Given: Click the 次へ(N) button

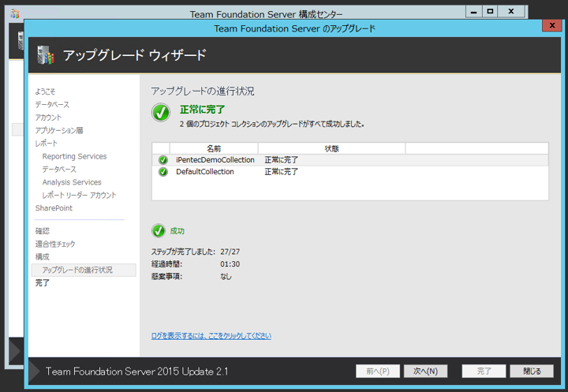Looking at the screenshot, I should click(426, 371).
